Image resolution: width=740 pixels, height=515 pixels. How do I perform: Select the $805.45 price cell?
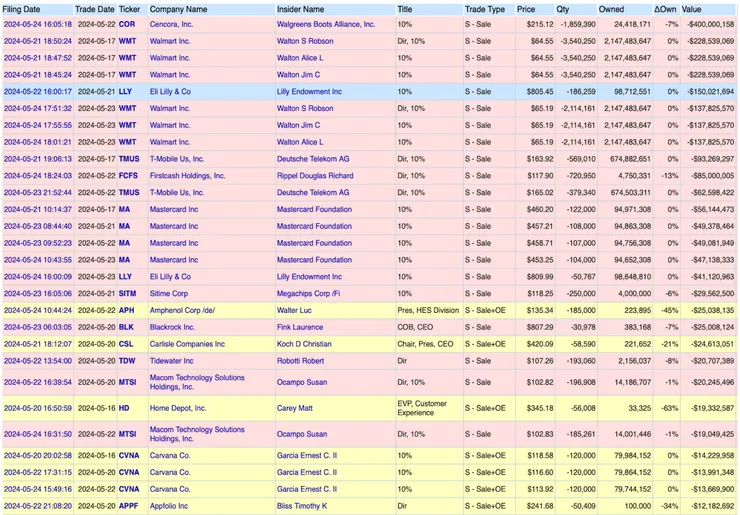(540, 92)
